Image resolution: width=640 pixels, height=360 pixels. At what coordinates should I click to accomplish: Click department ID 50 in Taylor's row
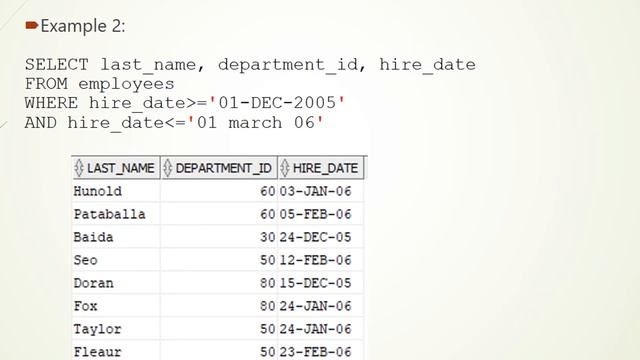click(268, 329)
